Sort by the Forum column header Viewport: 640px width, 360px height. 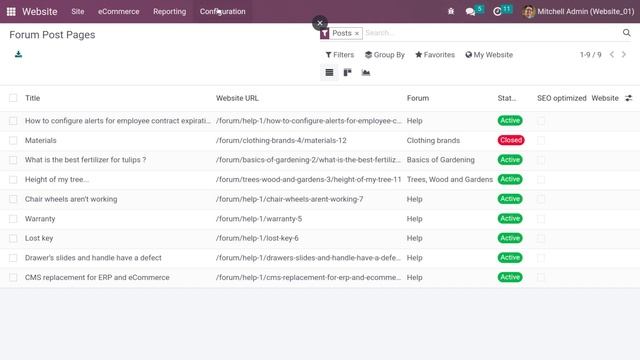418,98
